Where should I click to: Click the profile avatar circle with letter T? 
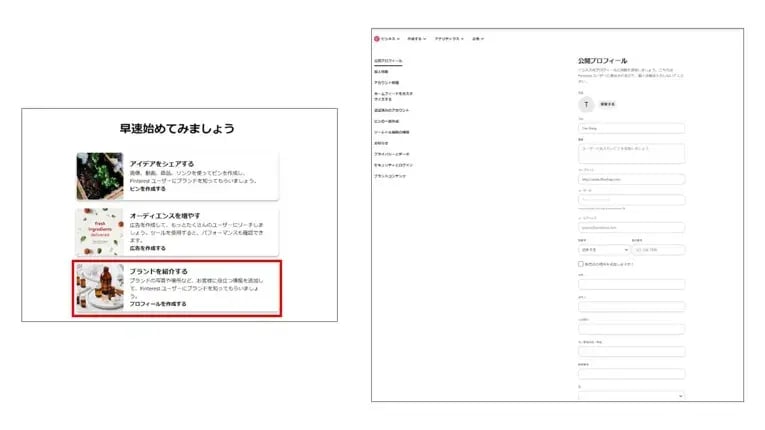tap(585, 103)
